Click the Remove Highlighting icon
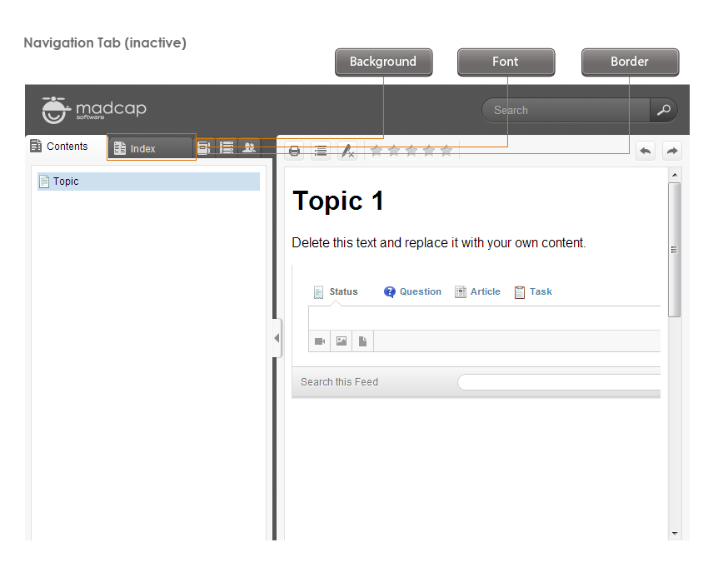 pos(347,151)
